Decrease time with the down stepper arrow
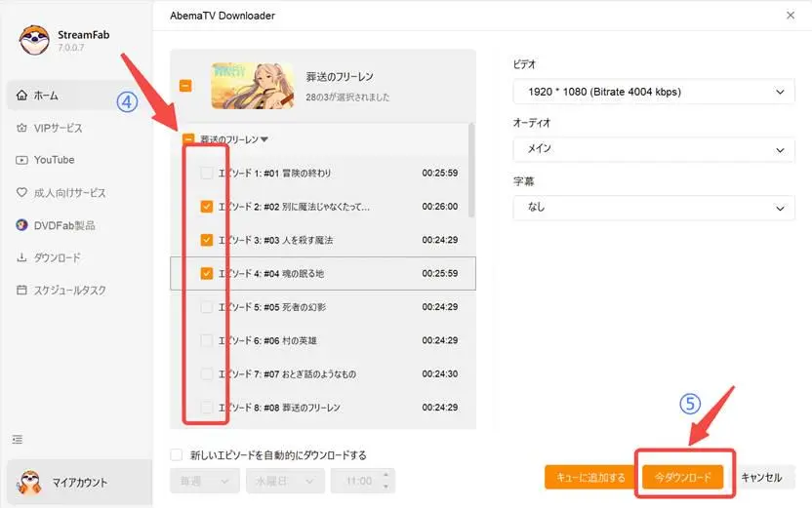The height and width of the screenshot is (508, 812). click(x=386, y=487)
